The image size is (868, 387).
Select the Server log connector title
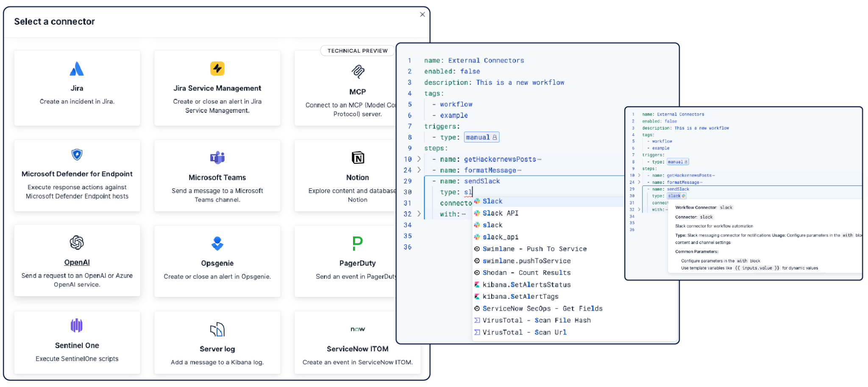click(217, 349)
